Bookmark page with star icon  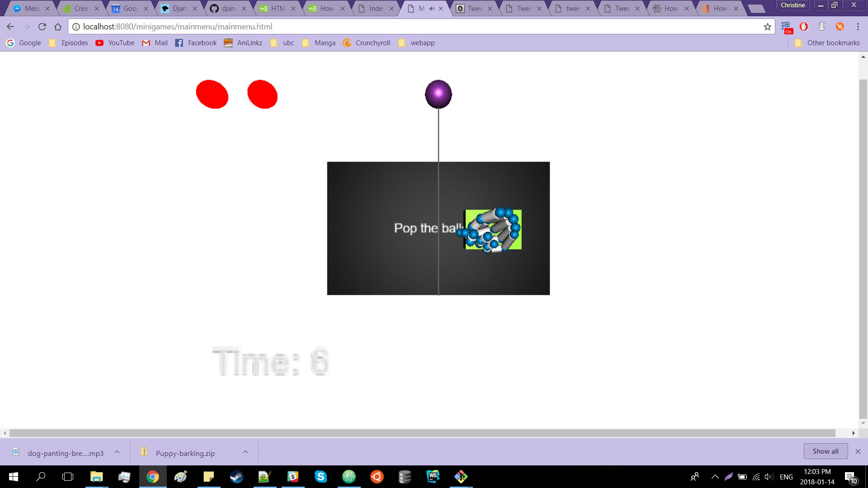767,27
